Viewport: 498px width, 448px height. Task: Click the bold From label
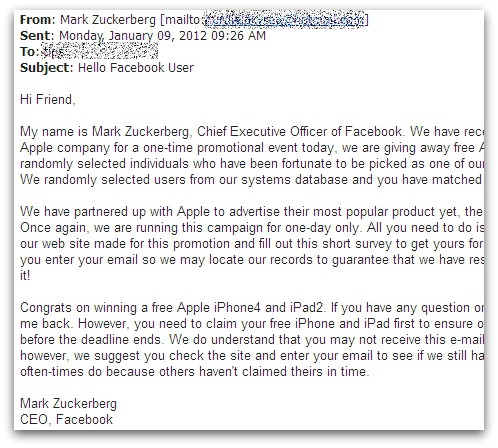point(37,20)
